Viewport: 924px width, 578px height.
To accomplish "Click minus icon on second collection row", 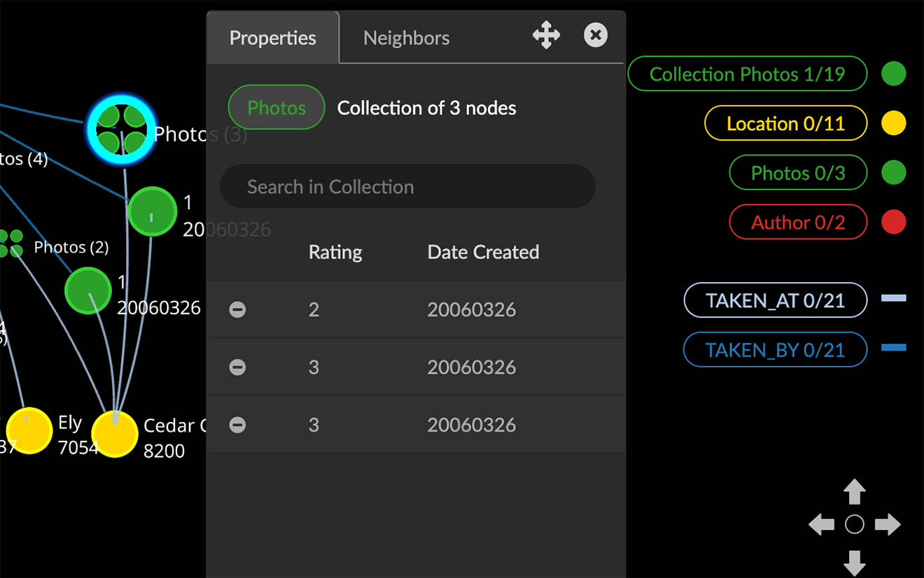I will coord(238,367).
